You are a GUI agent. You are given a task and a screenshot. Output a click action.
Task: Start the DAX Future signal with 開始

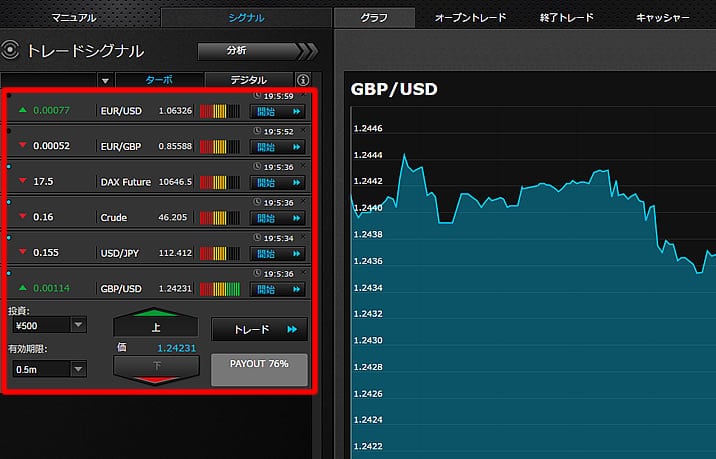point(278,183)
